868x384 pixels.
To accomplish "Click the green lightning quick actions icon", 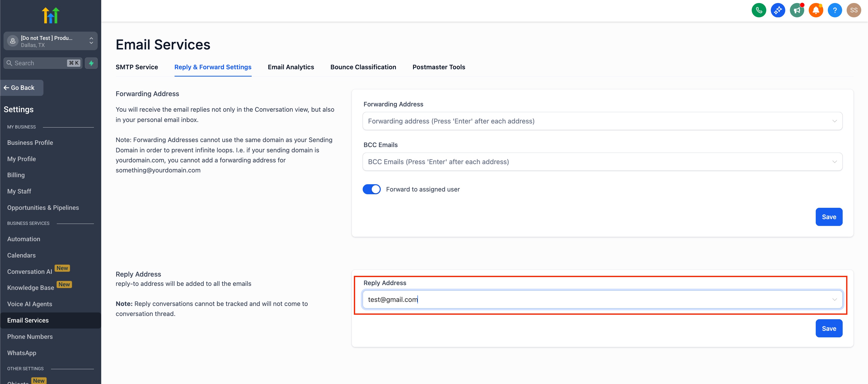I will point(91,63).
